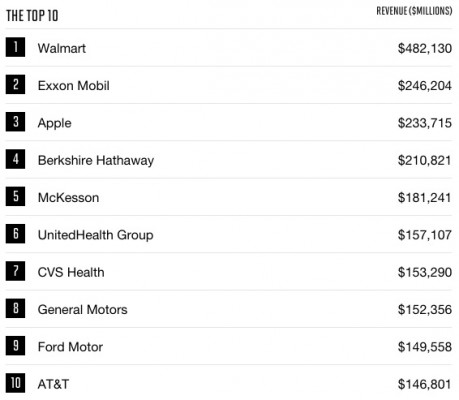Click the rank 4 number badge
Screen dimensions: 459x400
point(15,159)
